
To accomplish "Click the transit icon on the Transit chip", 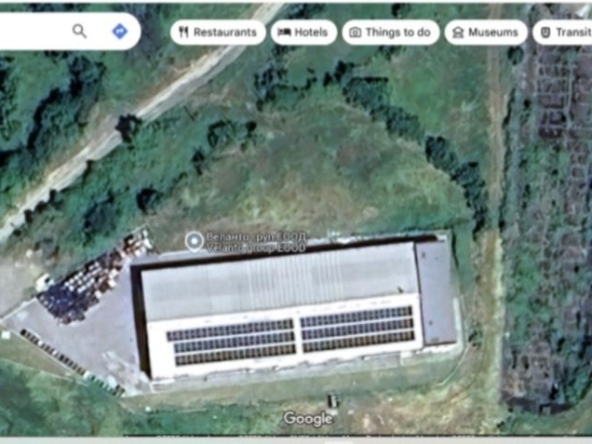I will tap(546, 32).
